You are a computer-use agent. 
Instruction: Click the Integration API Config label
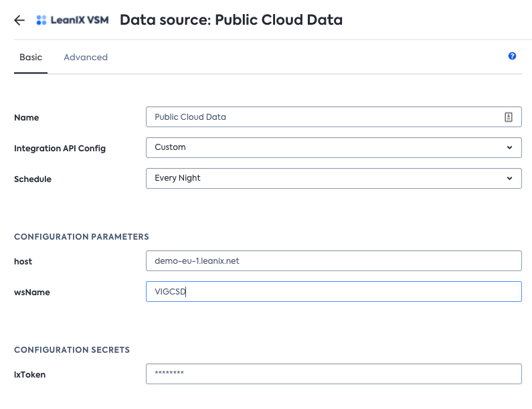point(60,149)
